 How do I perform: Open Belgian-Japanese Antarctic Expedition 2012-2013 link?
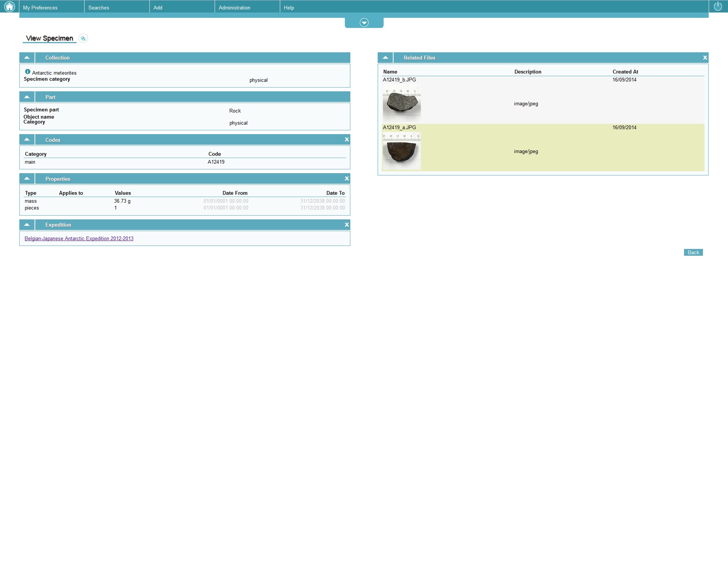79,239
